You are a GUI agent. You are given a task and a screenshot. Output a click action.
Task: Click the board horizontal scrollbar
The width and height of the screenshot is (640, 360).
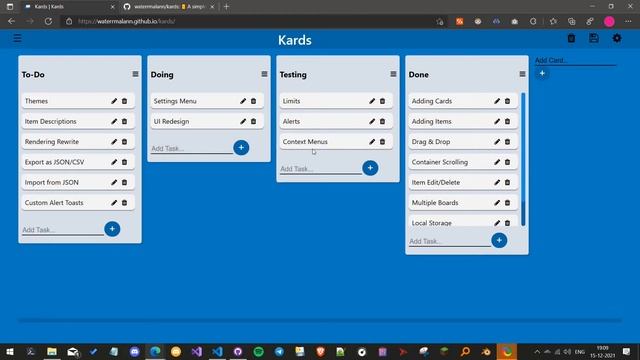point(320,321)
